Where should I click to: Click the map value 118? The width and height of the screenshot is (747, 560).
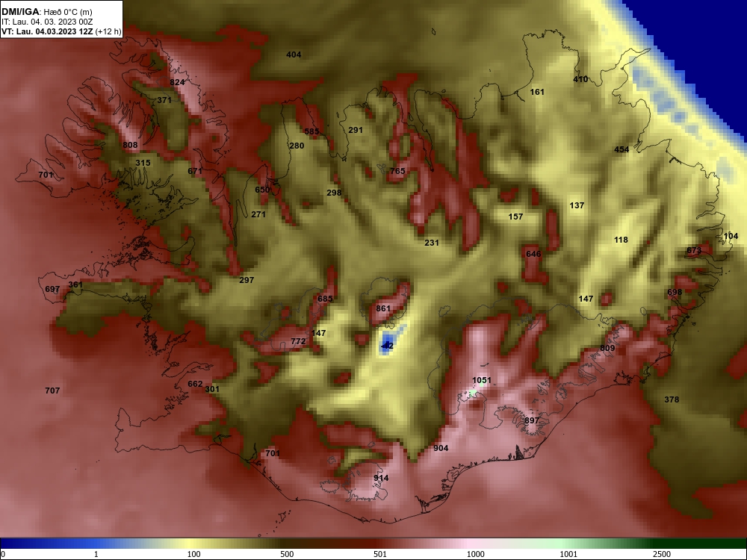(621, 240)
